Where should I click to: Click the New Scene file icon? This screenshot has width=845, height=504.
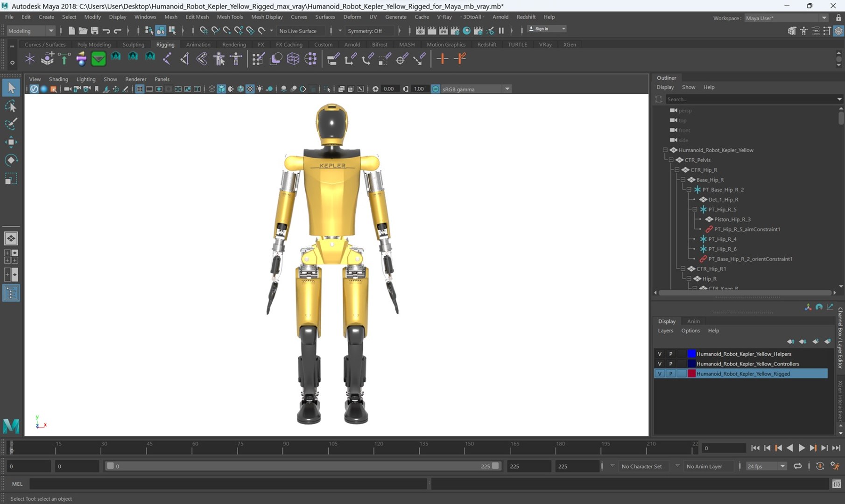click(71, 31)
